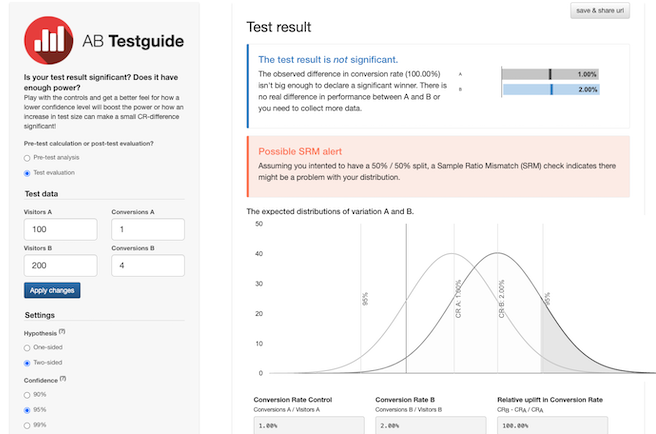This screenshot has height=434, width=656.
Task: Focus the Visitors A input field
Action: (60, 229)
